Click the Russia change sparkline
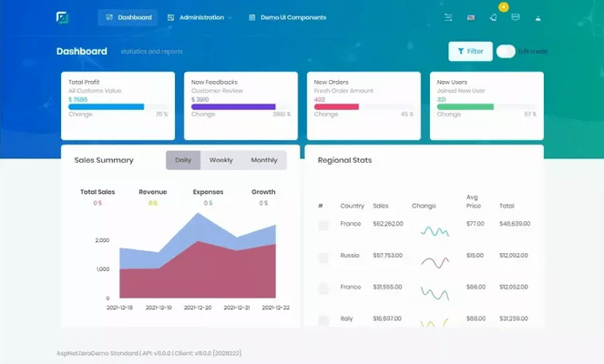 [435, 262]
